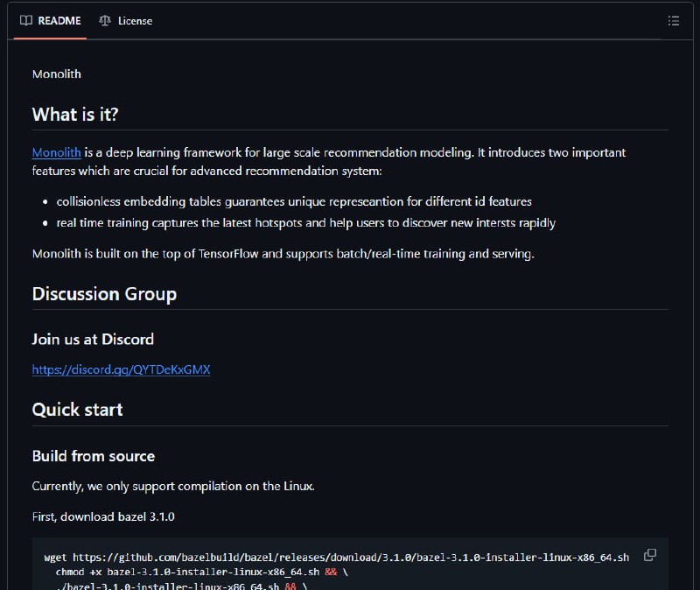700x590 pixels.
Task: Click the scales icon beside License
Action: point(104,21)
